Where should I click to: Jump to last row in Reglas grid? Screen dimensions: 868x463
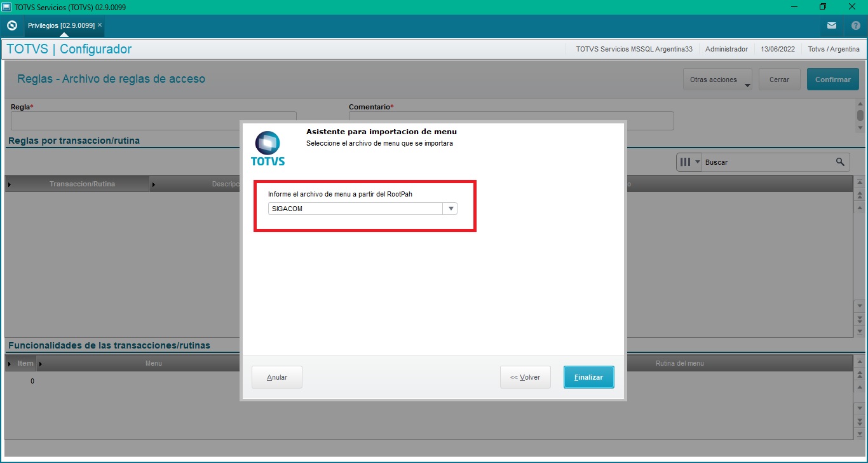coord(860,331)
